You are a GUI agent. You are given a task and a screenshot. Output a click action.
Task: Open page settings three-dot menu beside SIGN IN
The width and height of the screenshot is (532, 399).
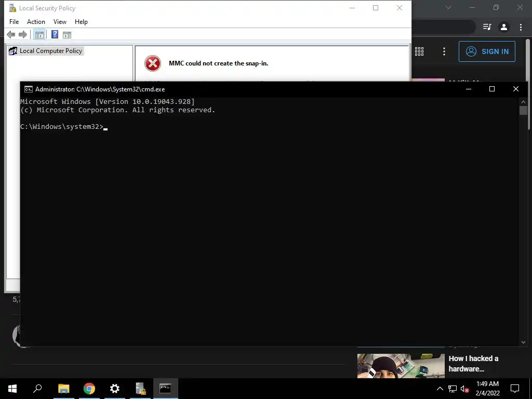(444, 51)
